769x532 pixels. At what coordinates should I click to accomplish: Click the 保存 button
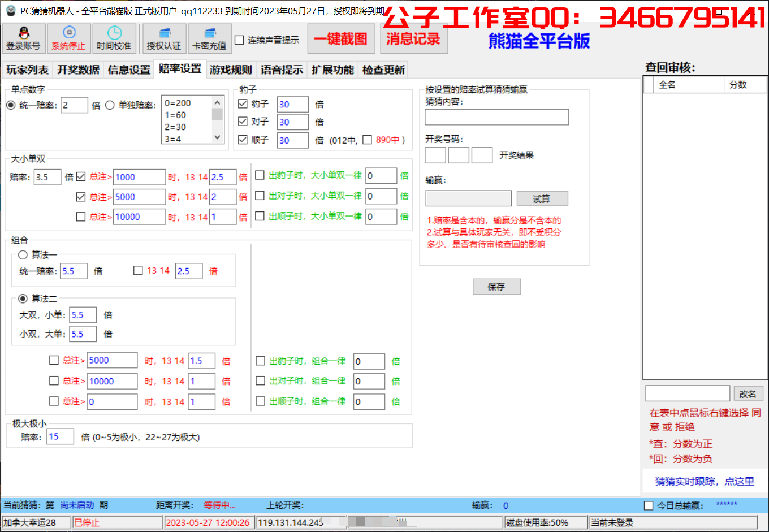tap(496, 287)
